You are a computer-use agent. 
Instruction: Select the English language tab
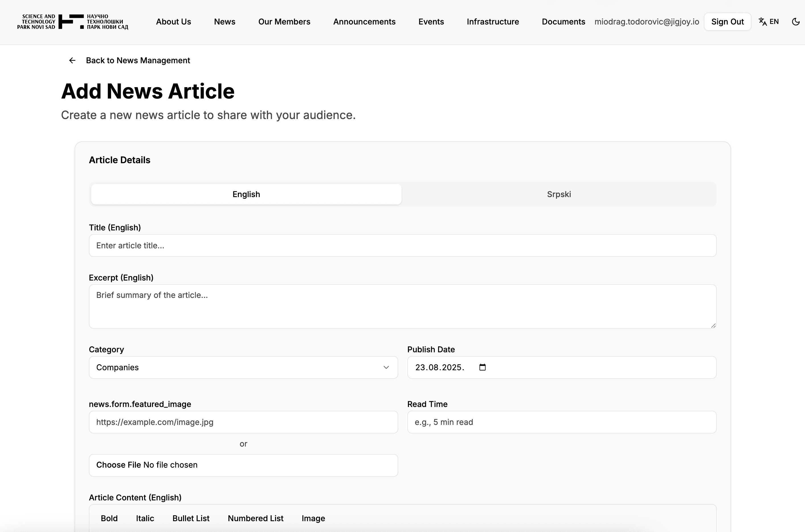click(246, 194)
